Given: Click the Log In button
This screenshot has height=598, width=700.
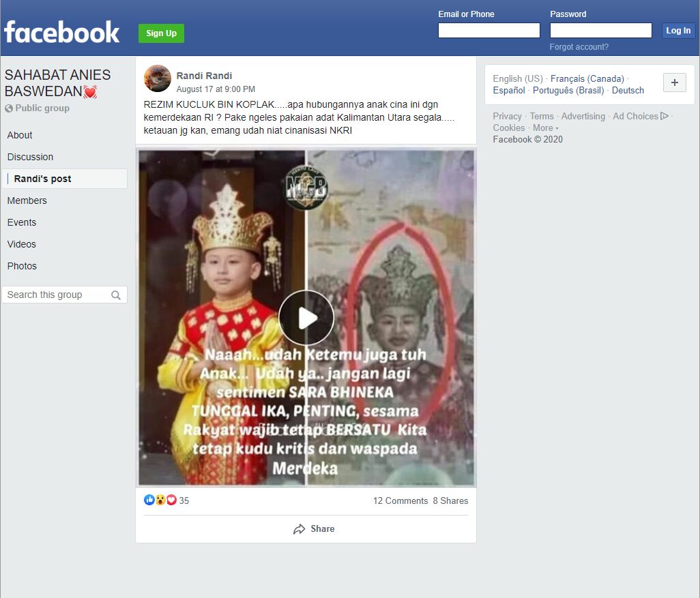Looking at the screenshot, I should [677, 31].
